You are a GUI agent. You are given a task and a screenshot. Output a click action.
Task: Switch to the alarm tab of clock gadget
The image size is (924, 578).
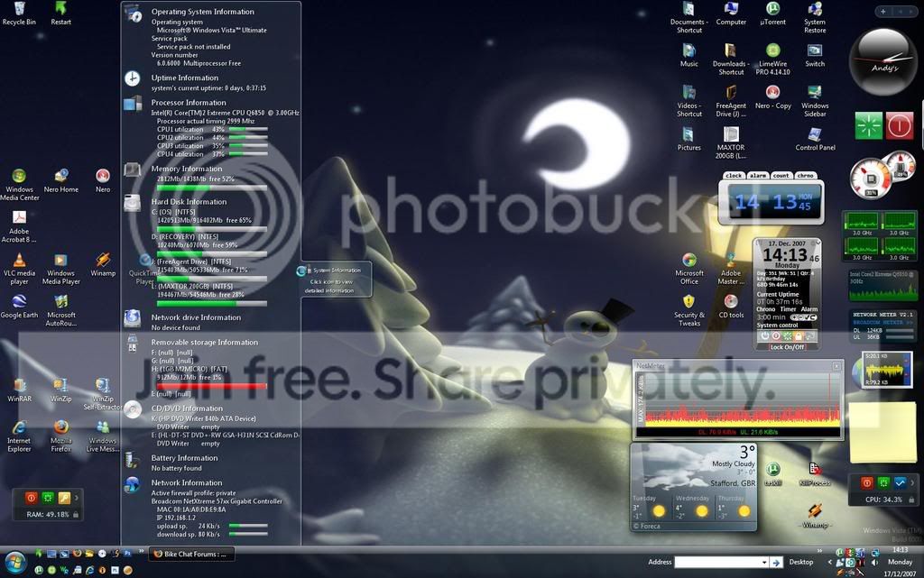tap(758, 176)
